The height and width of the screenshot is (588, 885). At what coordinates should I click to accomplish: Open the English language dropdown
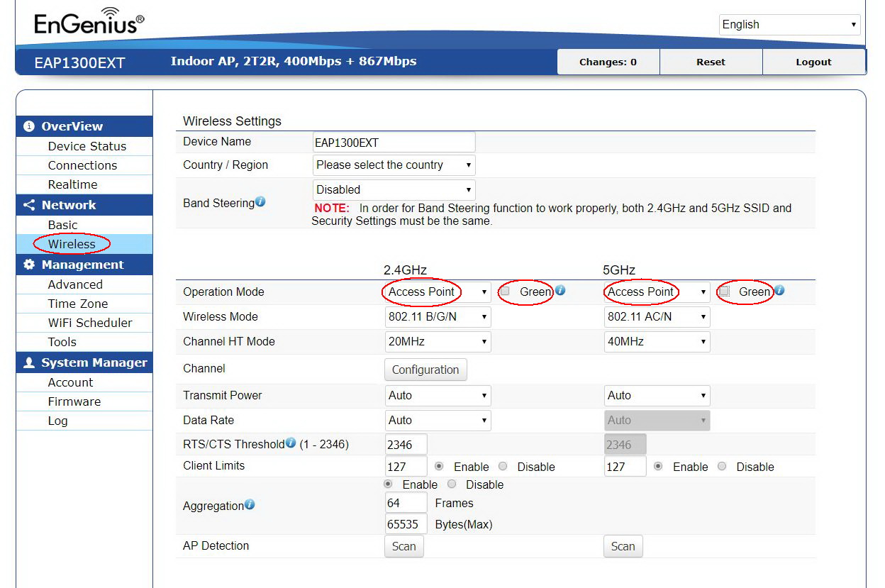tap(789, 24)
